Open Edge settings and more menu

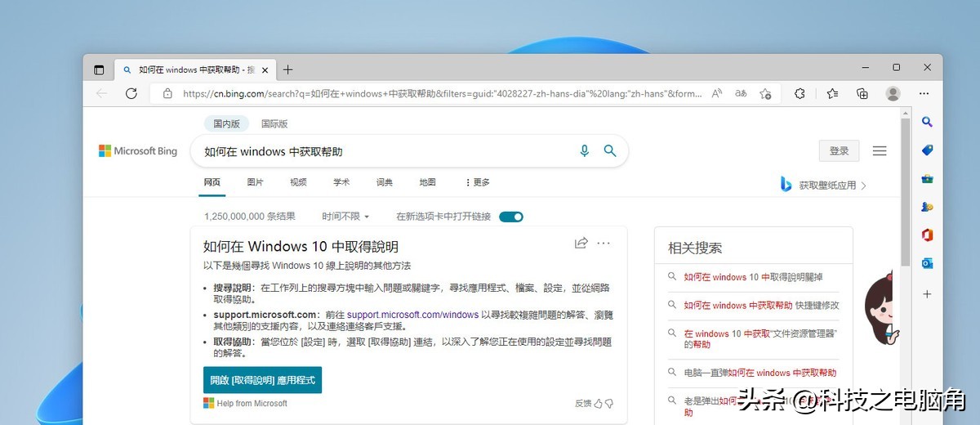click(924, 93)
